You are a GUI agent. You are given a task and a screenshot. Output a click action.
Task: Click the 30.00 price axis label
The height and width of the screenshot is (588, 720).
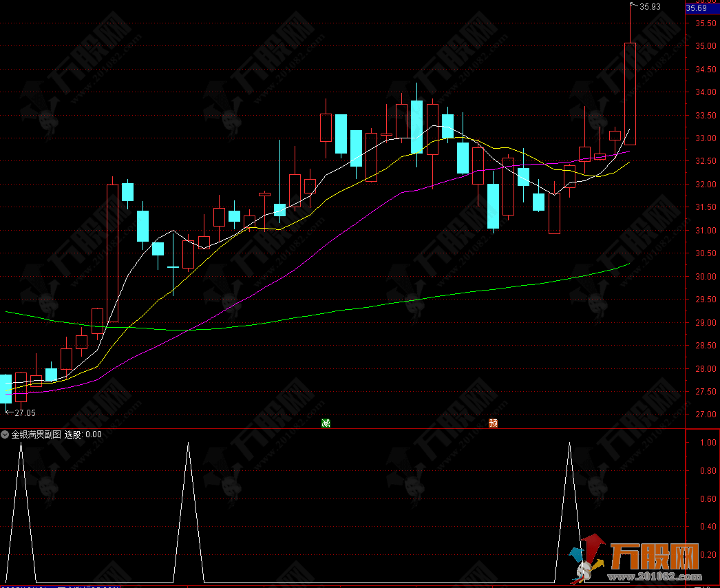coord(702,277)
